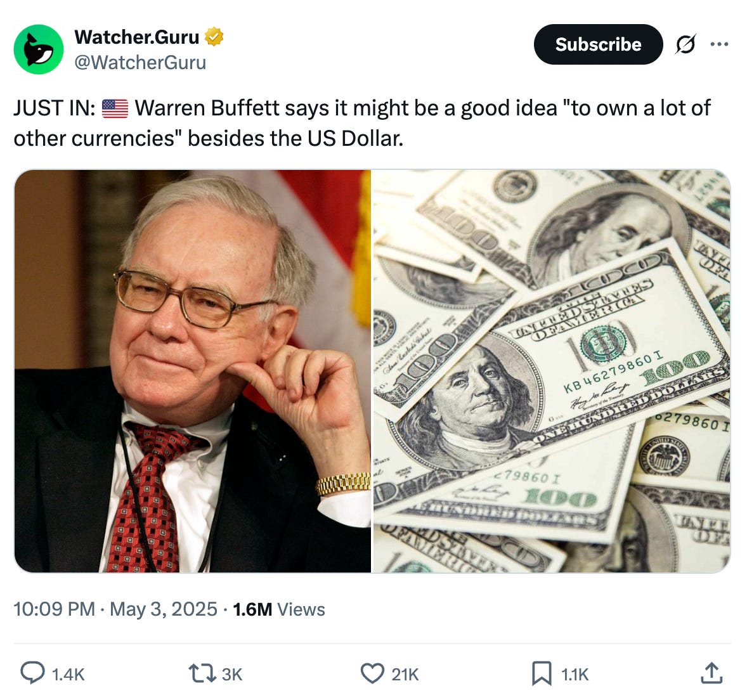Click the Watcher.Guru display name

[x=137, y=37]
